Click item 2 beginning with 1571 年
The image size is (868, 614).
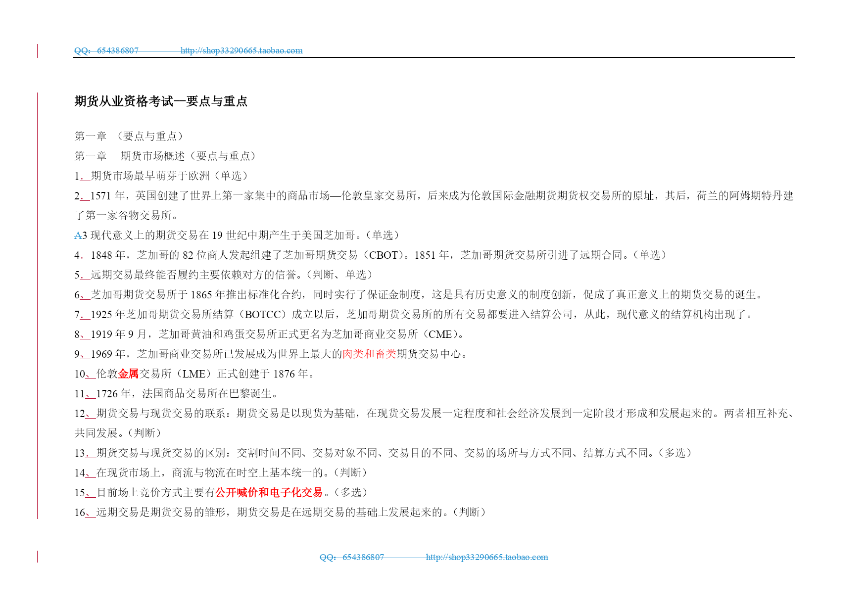pyautogui.click(x=434, y=195)
